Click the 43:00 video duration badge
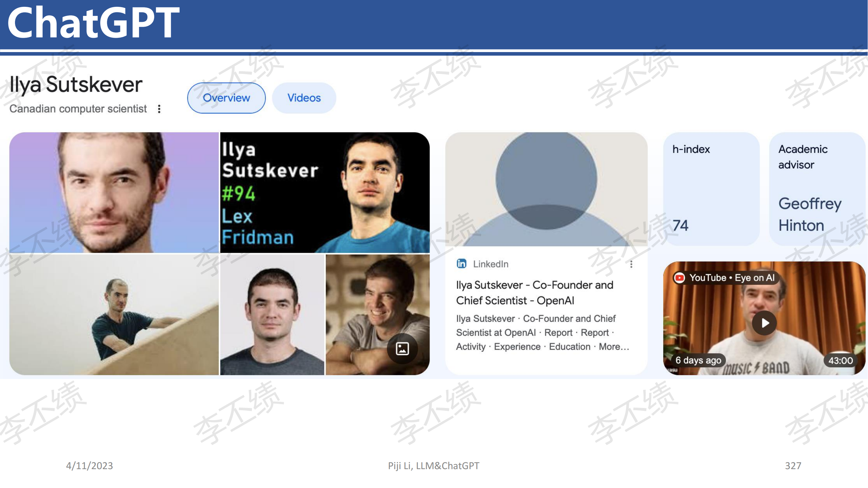The height and width of the screenshot is (488, 868). point(841,360)
